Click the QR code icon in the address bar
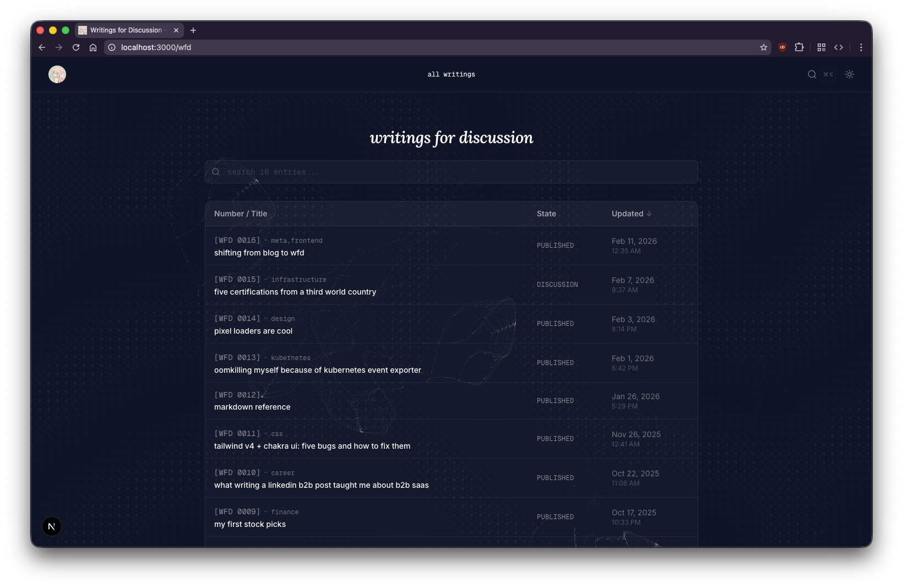903x588 pixels. click(822, 47)
